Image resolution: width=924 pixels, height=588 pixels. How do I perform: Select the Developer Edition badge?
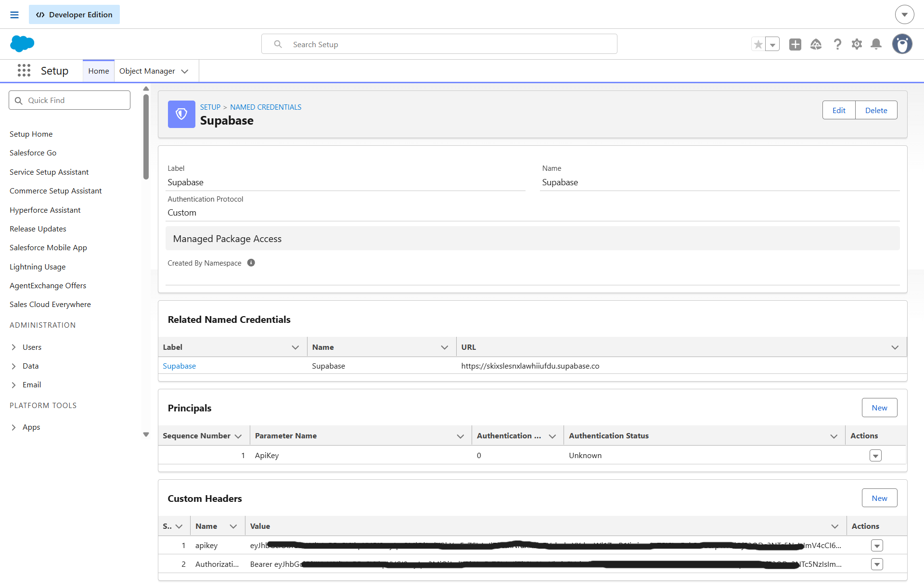tap(74, 14)
